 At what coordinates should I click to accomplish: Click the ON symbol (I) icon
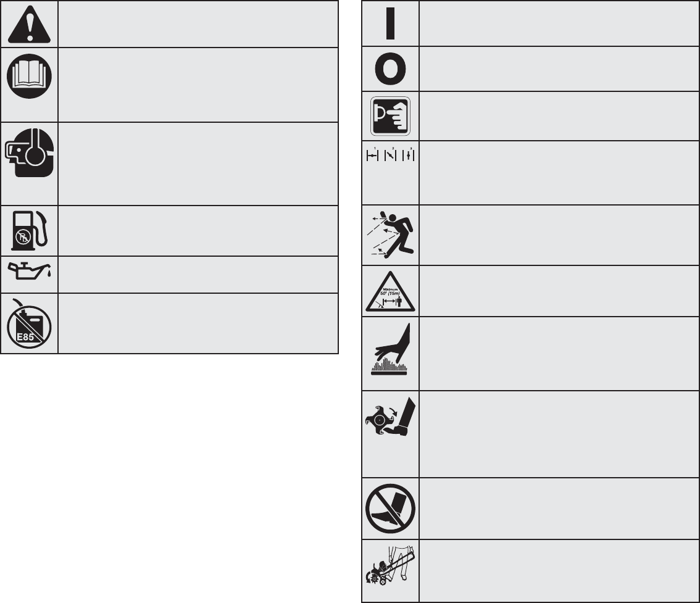tap(390, 23)
